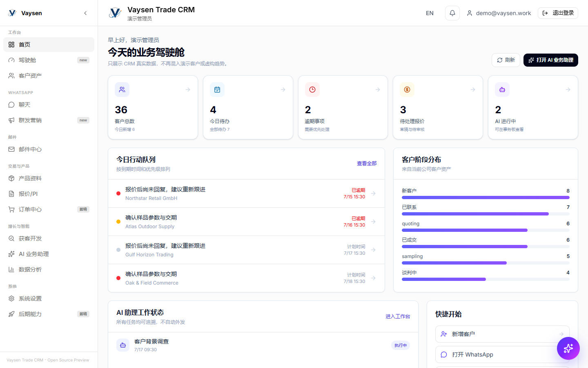Click the 邮件中心 envelope icon

coord(11,149)
